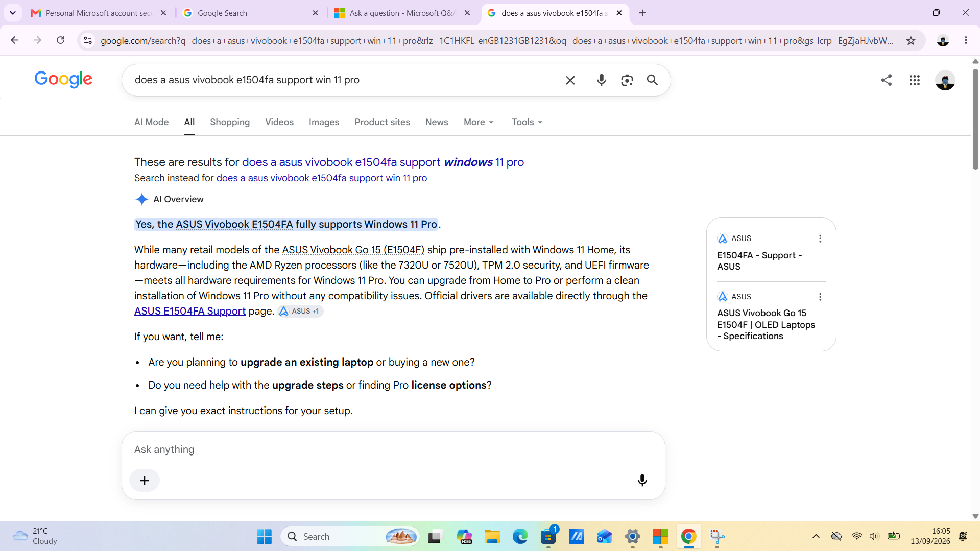
Task: Show hidden system tray icons
Action: (x=816, y=536)
